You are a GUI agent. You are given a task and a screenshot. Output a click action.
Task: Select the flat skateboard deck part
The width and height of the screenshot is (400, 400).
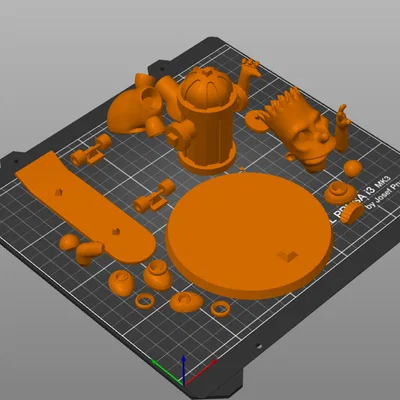point(85,207)
